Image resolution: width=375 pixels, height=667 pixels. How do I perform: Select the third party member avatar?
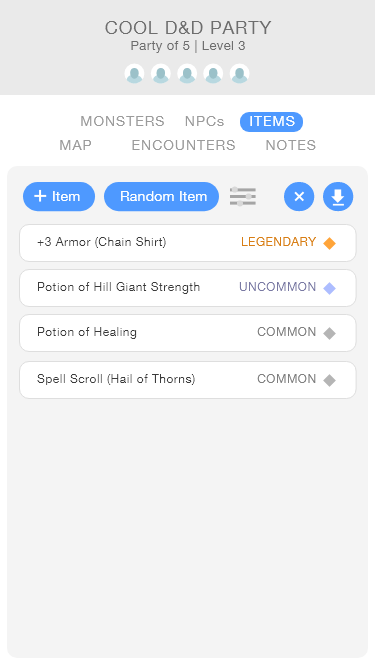pyautogui.click(x=187, y=74)
